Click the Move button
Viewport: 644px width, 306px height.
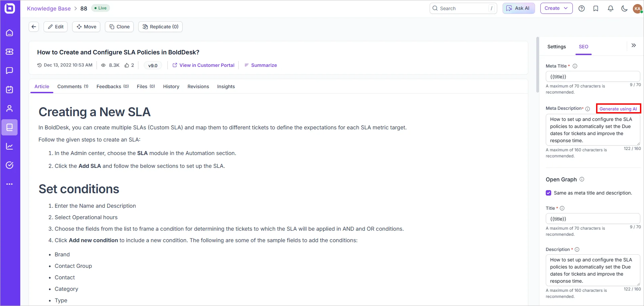click(86, 27)
